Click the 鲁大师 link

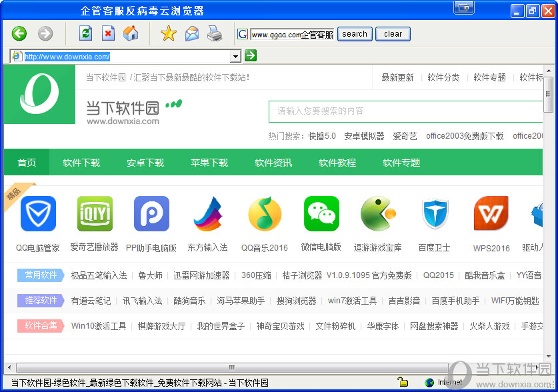point(150,275)
